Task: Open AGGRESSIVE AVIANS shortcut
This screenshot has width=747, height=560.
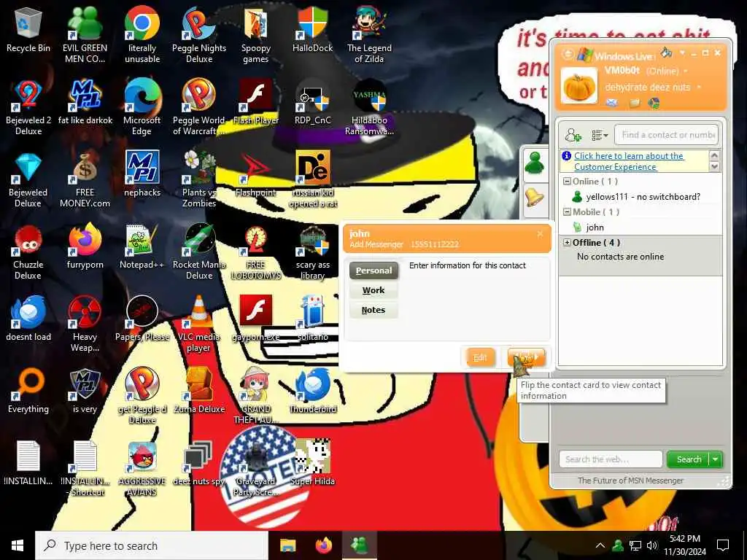Action: 142,469
